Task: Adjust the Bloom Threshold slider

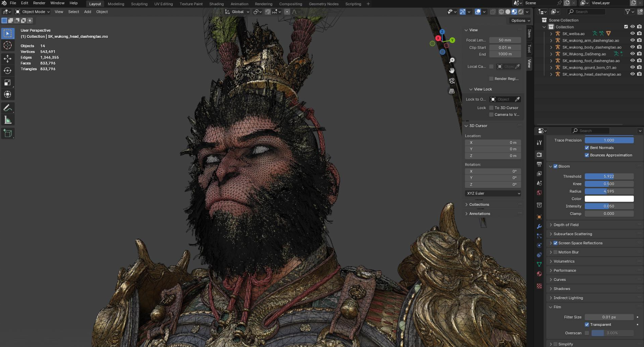Action: click(x=609, y=176)
